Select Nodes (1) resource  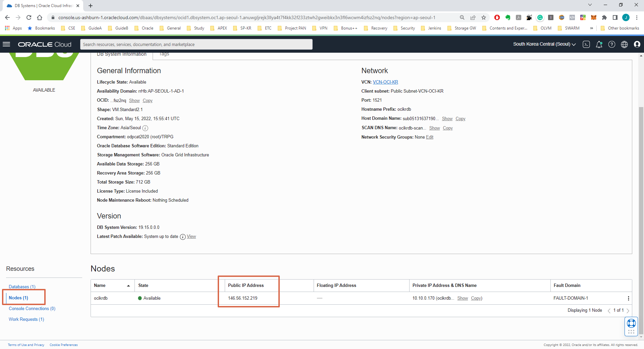coord(18,298)
